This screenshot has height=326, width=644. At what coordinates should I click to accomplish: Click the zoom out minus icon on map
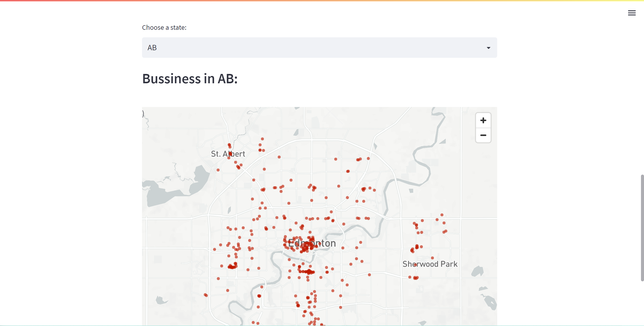click(483, 135)
